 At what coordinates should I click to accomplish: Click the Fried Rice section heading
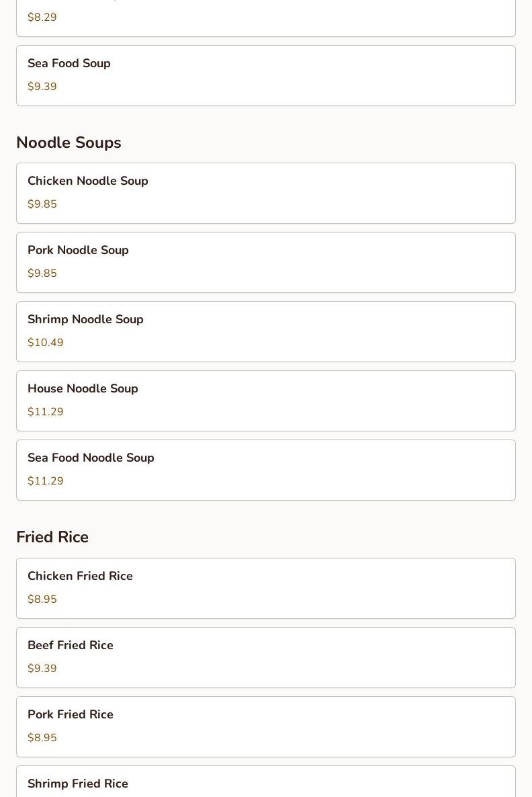52,537
